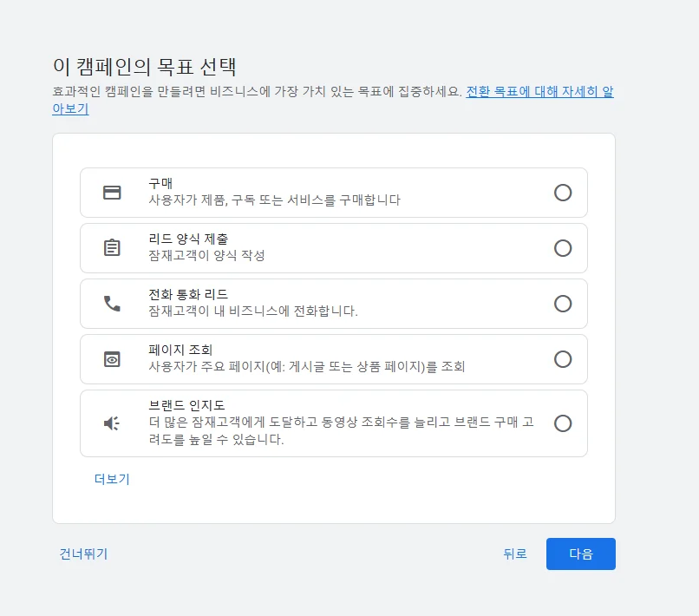
Task: Expand more goals with 더보기
Action: [112, 479]
